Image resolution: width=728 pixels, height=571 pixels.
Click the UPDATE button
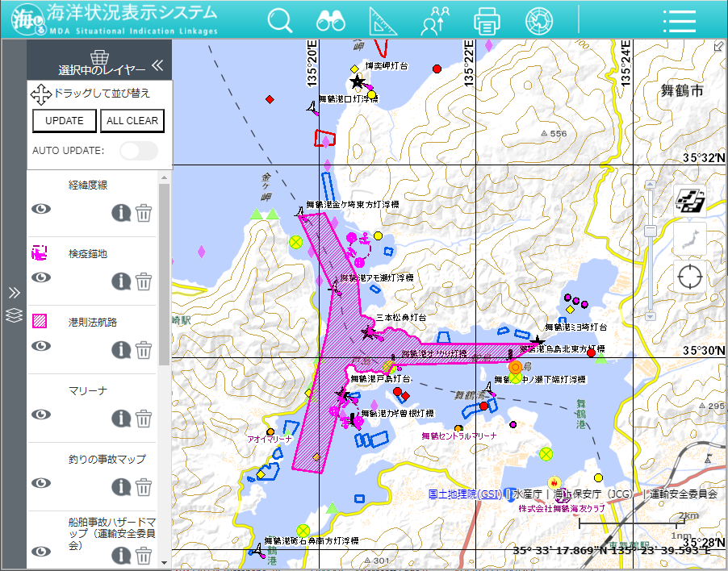pos(65,121)
